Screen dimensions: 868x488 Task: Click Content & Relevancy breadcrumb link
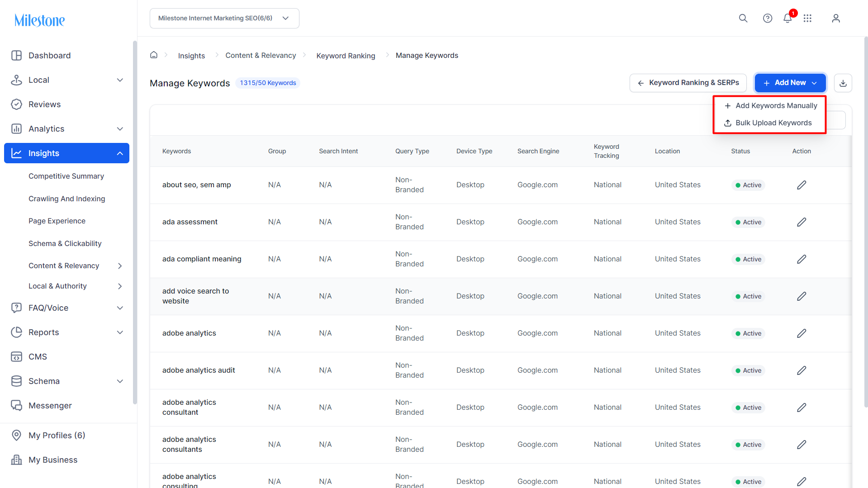click(x=261, y=55)
